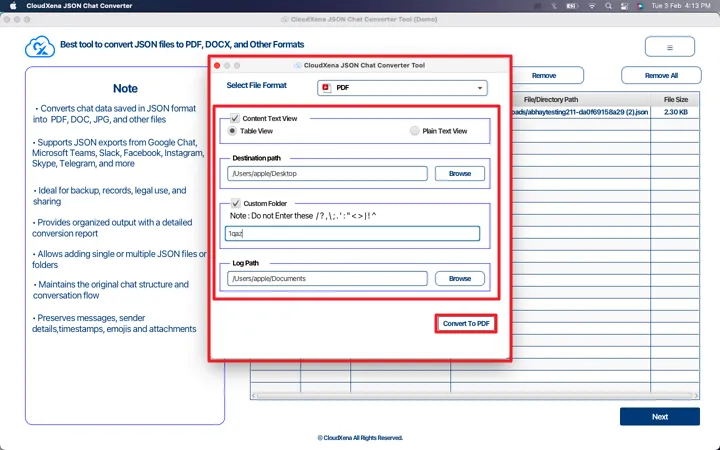Disable the Custom Folder checkbox
This screenshot has width=720, height=450.
point(235,203)
